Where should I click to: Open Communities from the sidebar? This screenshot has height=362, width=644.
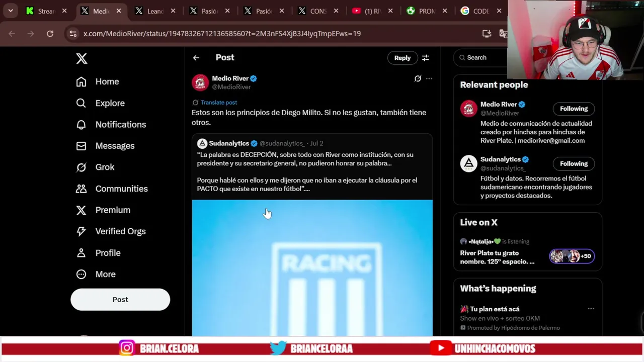tap(112, 189)
